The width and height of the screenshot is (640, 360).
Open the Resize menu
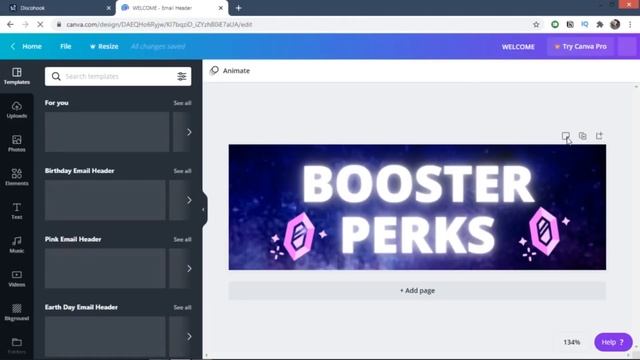point(104,47)
